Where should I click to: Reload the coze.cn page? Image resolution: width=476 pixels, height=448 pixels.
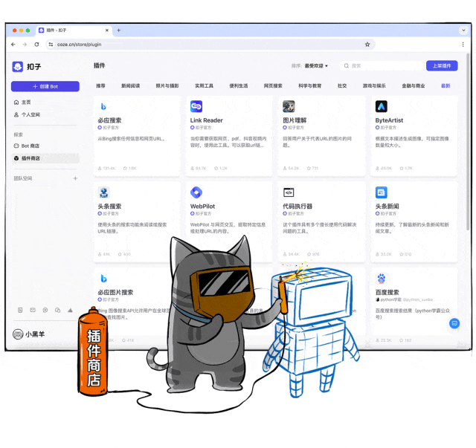[36, 45]
